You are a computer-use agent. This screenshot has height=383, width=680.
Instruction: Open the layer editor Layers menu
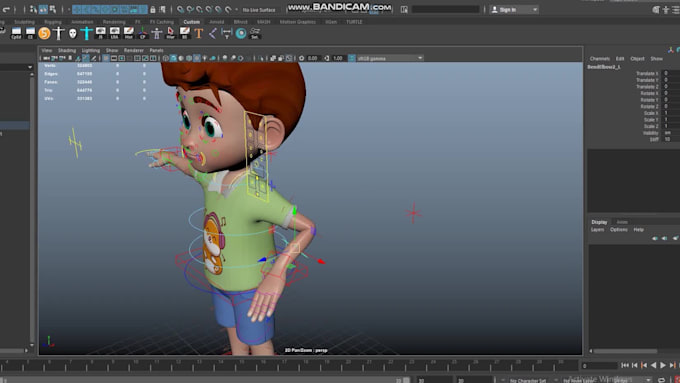597,230
